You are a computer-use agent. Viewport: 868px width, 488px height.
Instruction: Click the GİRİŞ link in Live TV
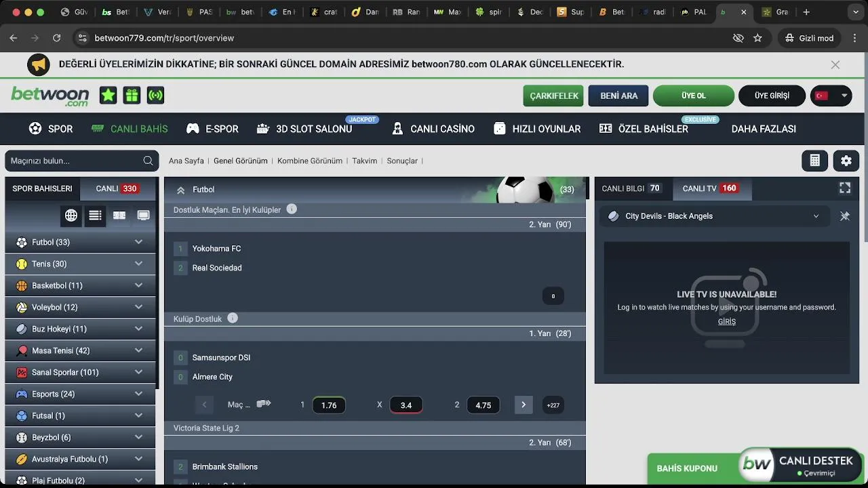point(726,321)
